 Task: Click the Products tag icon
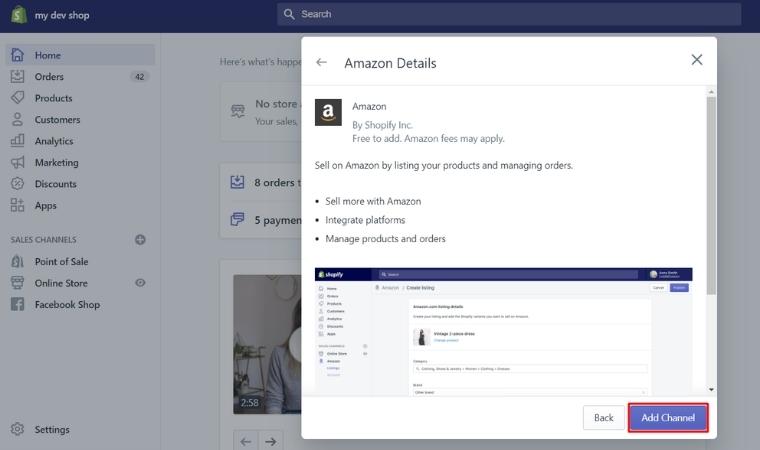point(17,97)
